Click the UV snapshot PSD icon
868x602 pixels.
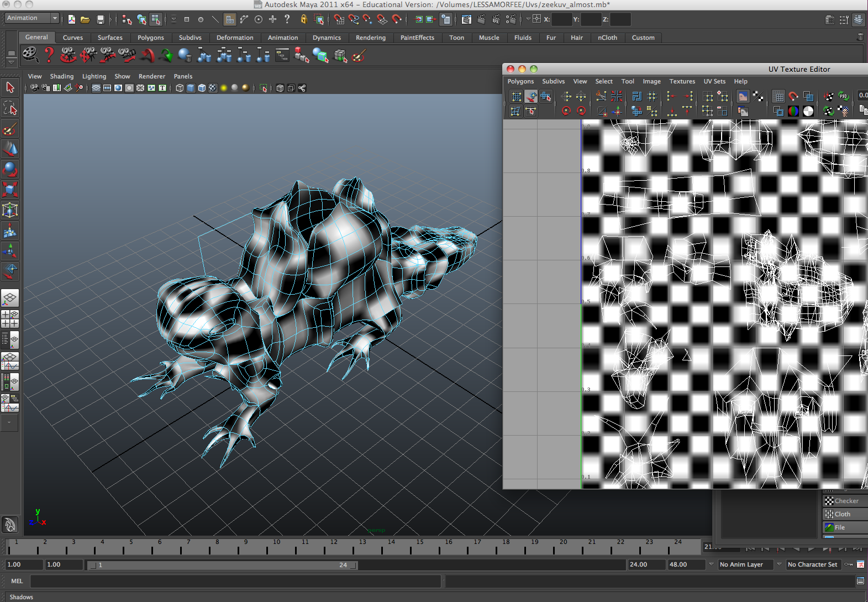point(843,96)
